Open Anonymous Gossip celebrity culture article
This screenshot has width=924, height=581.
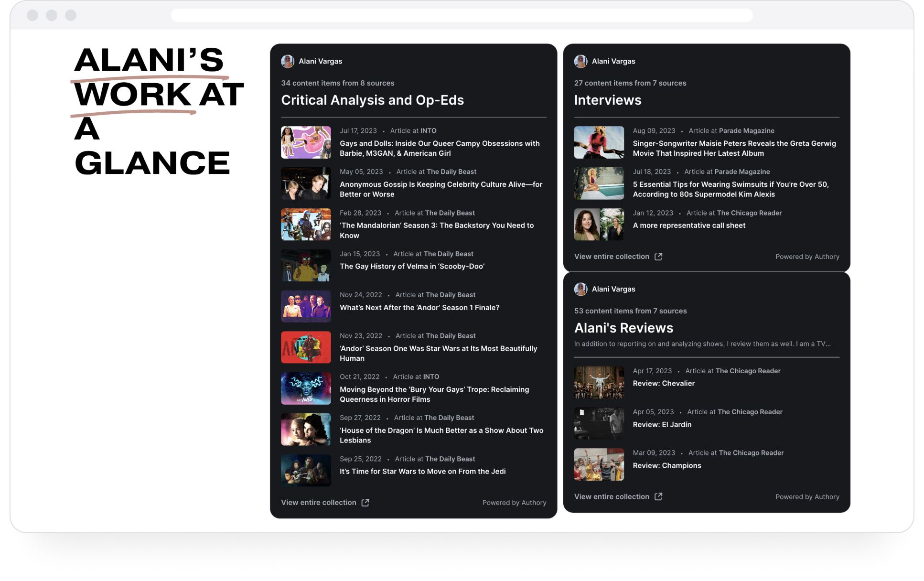coord(441,189)
